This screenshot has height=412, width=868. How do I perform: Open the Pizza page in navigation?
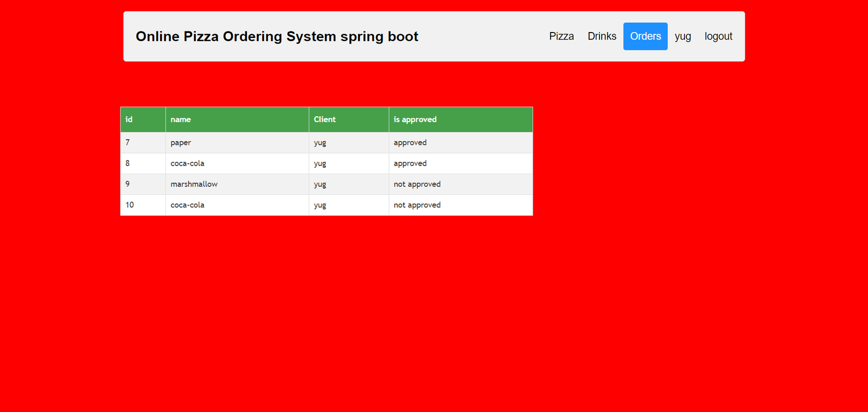coord(561,36)
